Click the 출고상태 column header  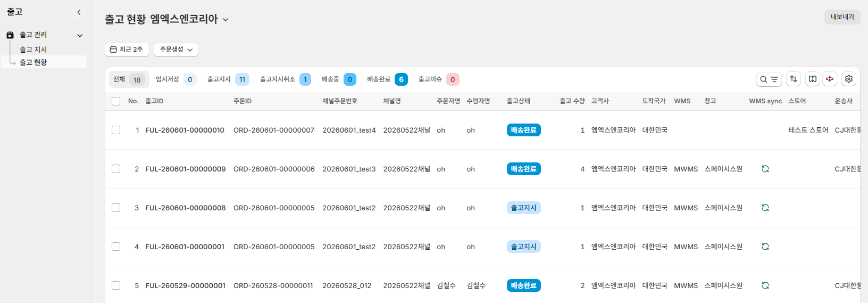(x=519, y=101)
